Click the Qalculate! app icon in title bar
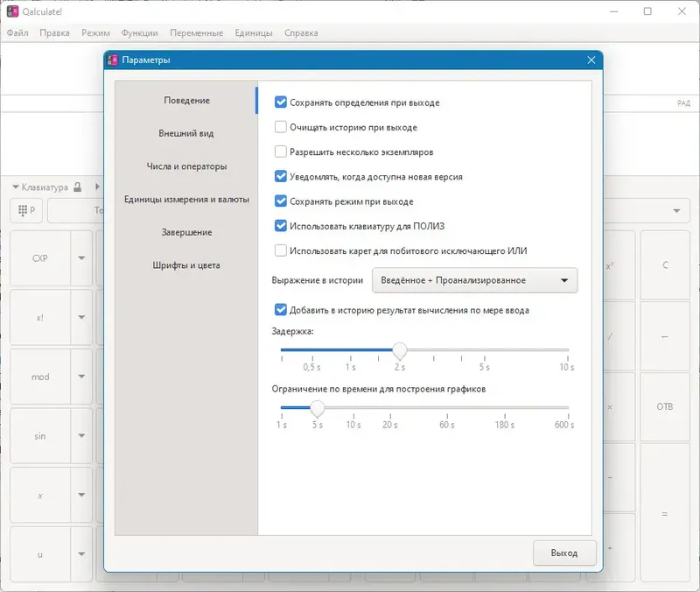The image size is (700, 592). pos(12,11)
